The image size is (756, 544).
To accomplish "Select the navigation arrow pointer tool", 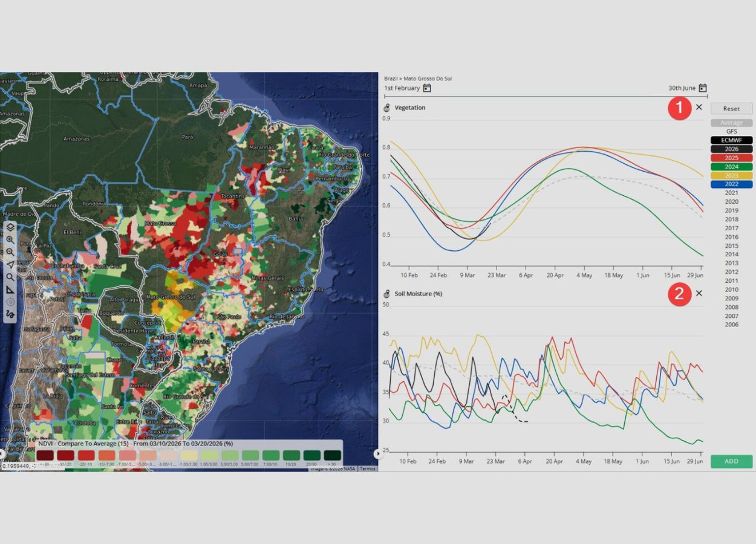I will coord(10,265).
